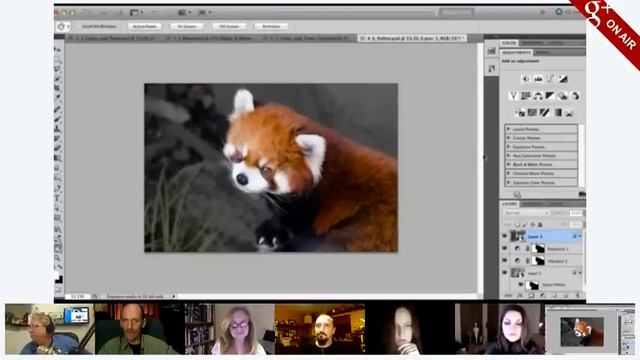Select the Crop tool in toolbox

tap(58, 88)
